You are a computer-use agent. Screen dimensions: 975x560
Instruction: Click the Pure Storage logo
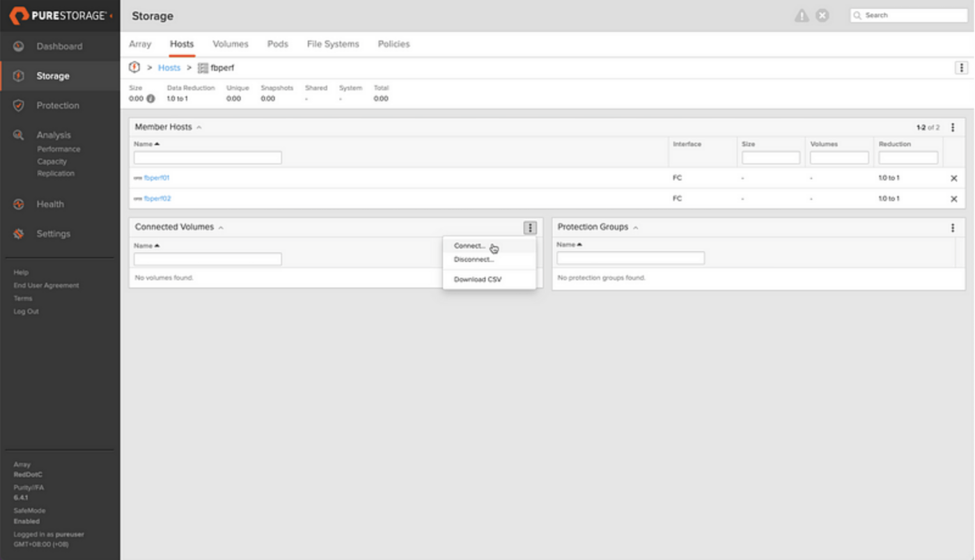(x=61, y=15)
